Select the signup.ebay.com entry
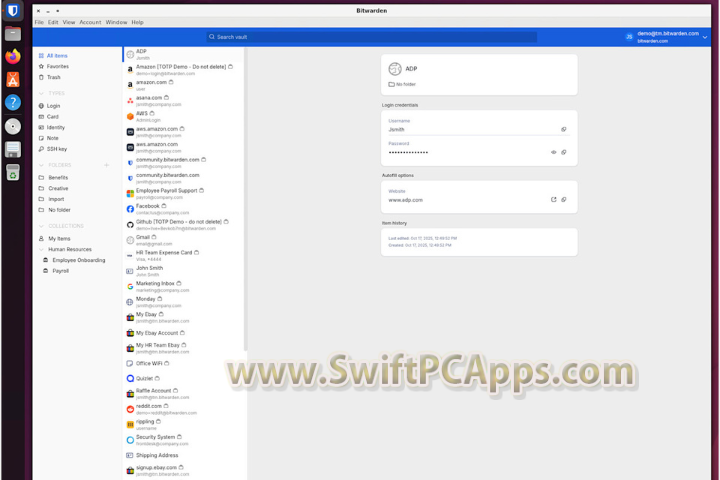The width and height of the screenshot is (720, 480). pos(184,470)
